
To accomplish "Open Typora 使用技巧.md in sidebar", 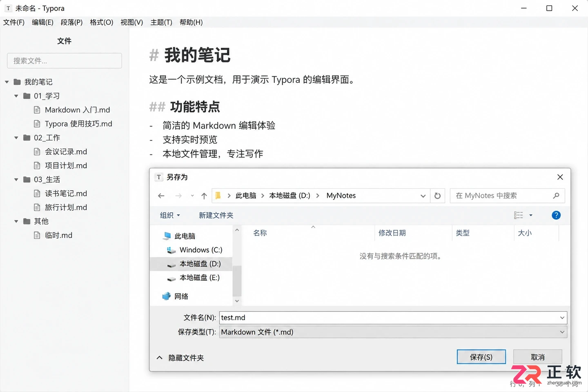I will coord(78,124).
